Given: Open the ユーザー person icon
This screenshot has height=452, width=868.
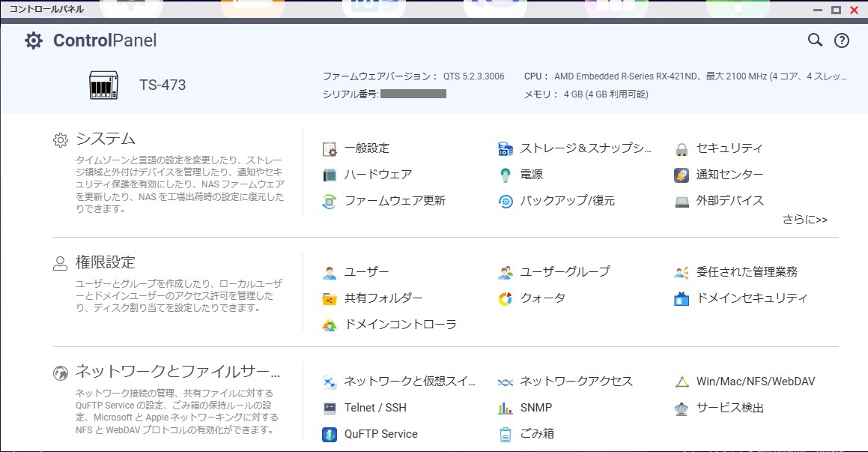Looking at the screenshot, I should pos(330,273).
